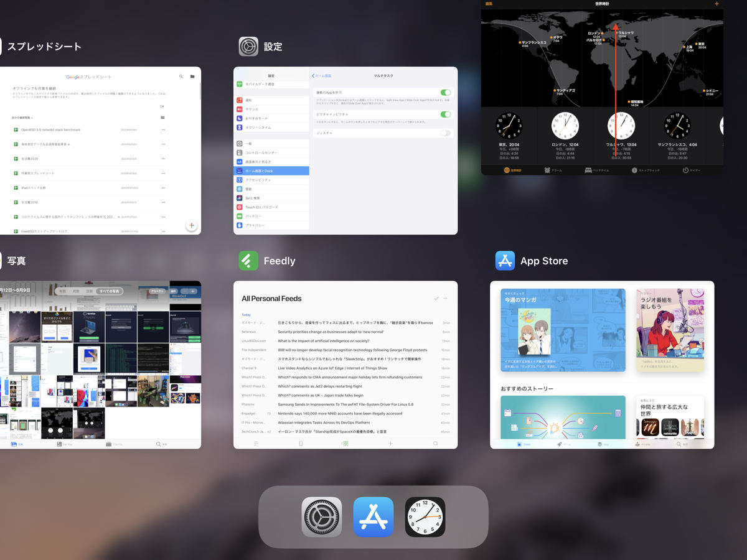Open the ラジオ番組を楽しもう App Store card

coord(670,330)
